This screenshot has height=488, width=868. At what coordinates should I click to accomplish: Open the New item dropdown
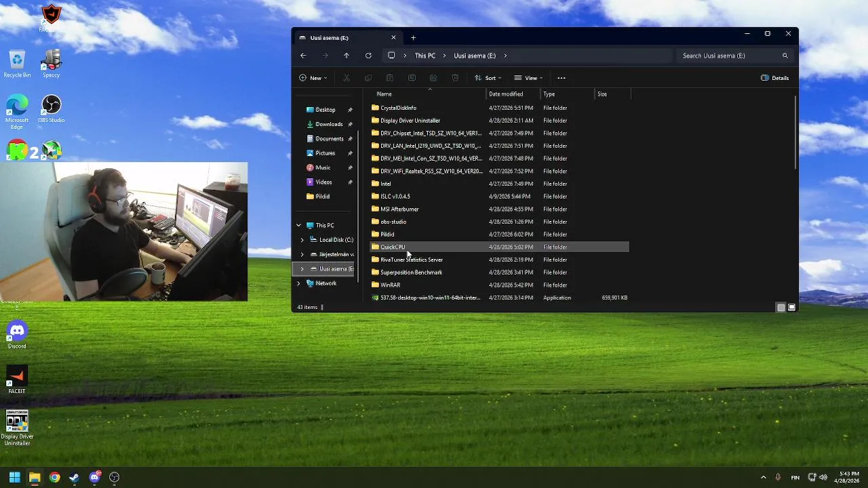pyautogui.click(x=313, y=78)
